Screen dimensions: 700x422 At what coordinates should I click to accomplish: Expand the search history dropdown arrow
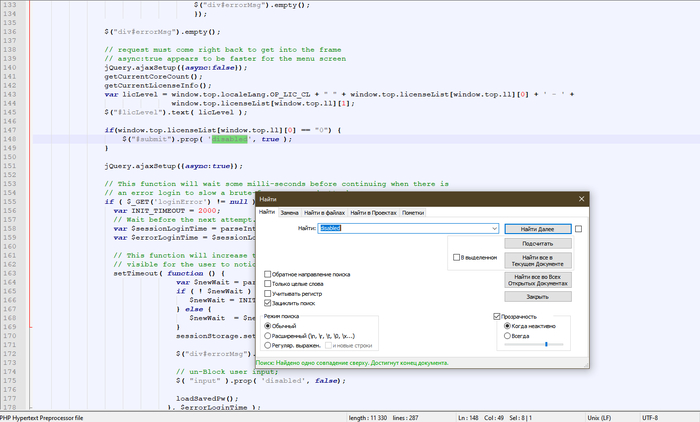click(494, 228)
